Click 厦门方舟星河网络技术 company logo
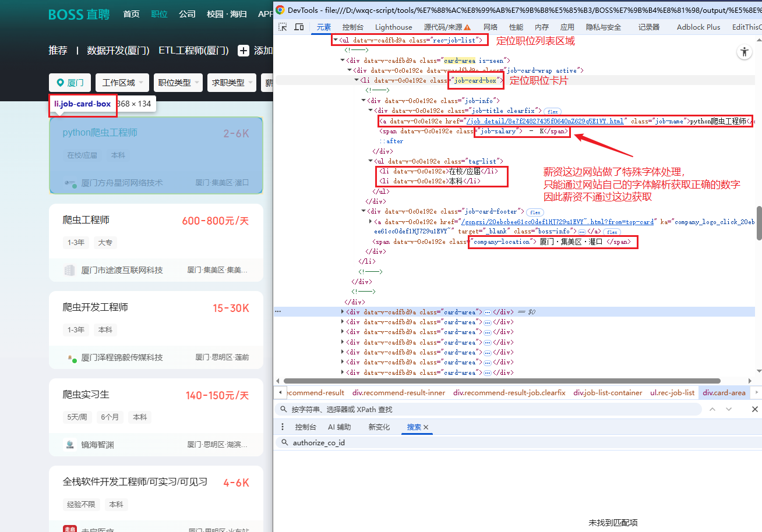Screen dimensions: 762x532 coord(71,183)
